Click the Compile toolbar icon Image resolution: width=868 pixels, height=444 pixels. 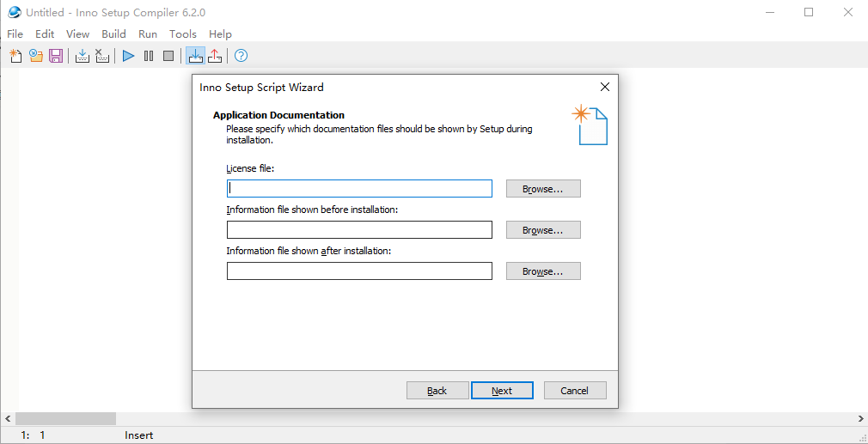pos(83,56)
